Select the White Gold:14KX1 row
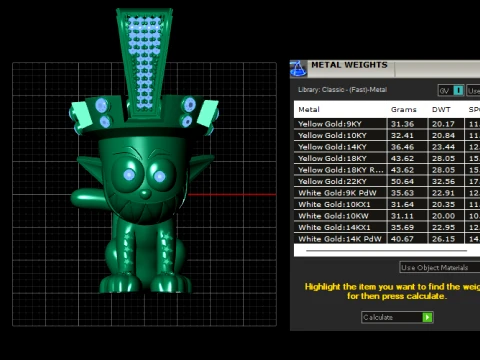Image resolution: width=480 pixels, height=360 pixels. pos(387,227)
